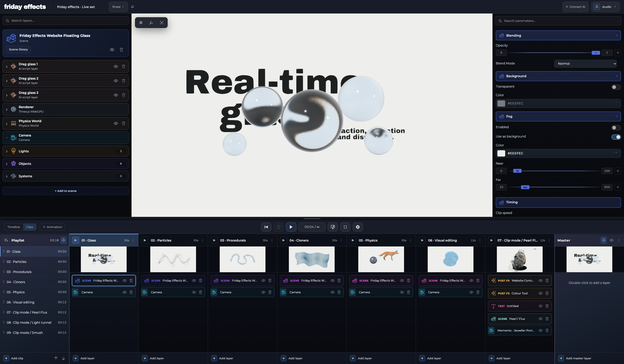
Task: Click the pin icon in Master column
Action: coord(603,240)
